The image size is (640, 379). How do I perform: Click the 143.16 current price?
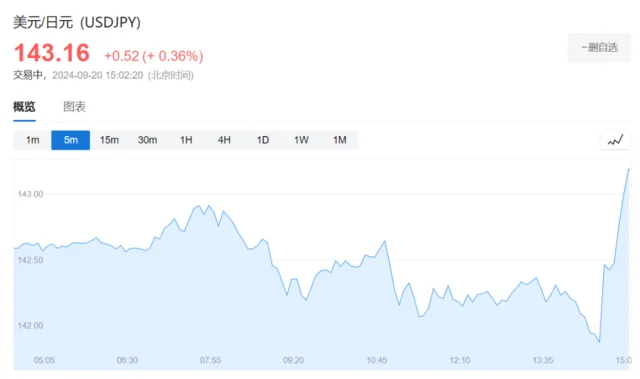[52, 53]
